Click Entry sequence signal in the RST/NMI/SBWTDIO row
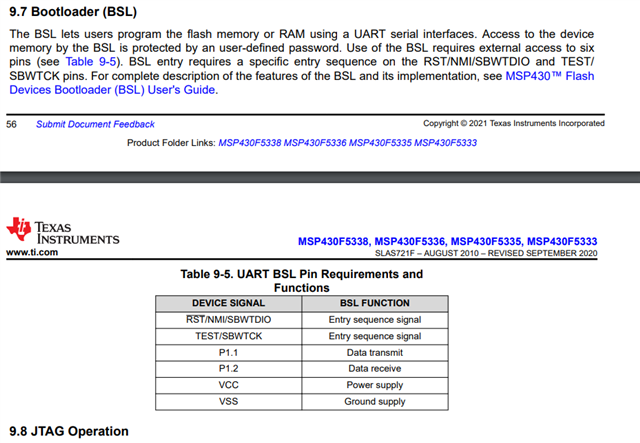Screen dimensions: 640x443 pos(375,320)
